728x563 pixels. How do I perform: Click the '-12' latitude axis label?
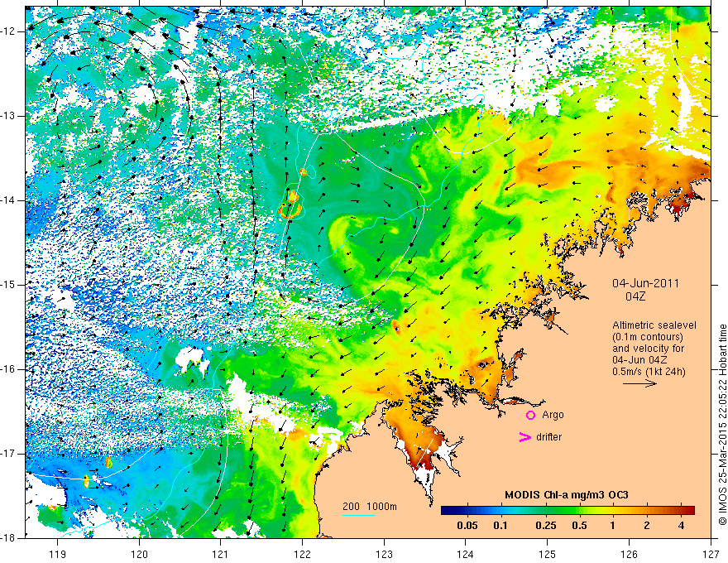[8, 31]
